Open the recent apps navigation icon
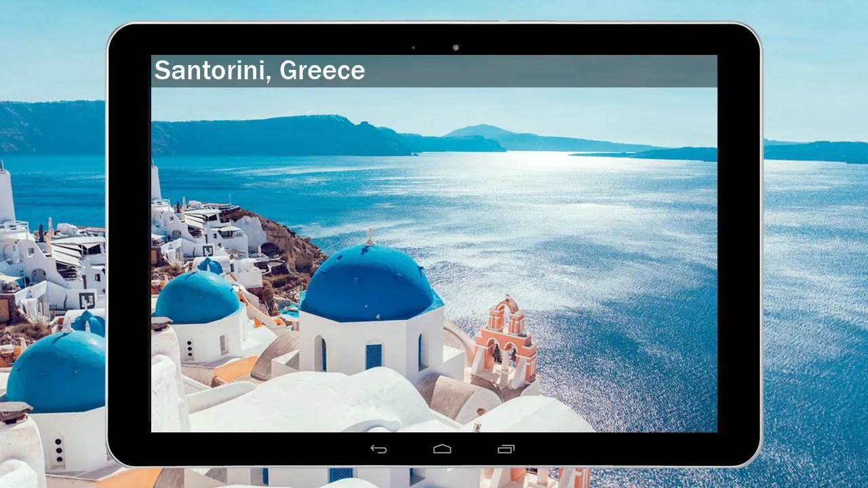The image size is (868, 488). point(506,449)
